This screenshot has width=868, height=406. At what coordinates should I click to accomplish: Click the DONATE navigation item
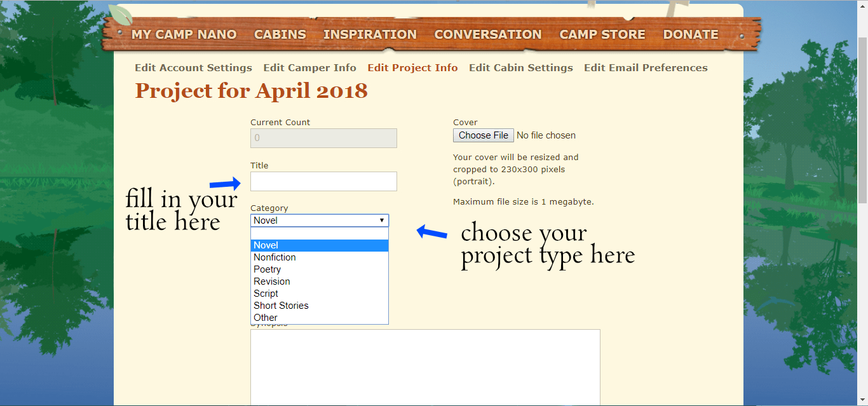[x=691, y=34]
